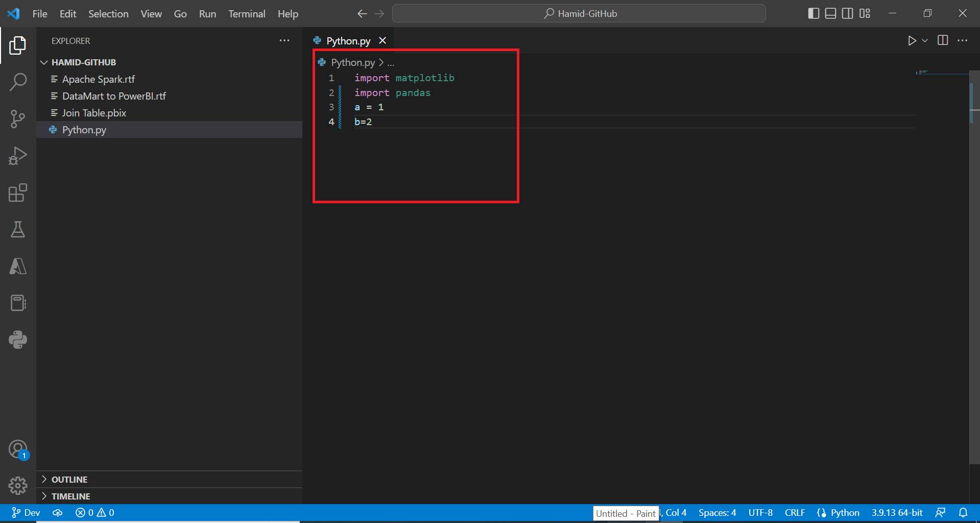Screen dimensions: 980x523
Task: Open the Terminal menu
Action: (247, 14)
